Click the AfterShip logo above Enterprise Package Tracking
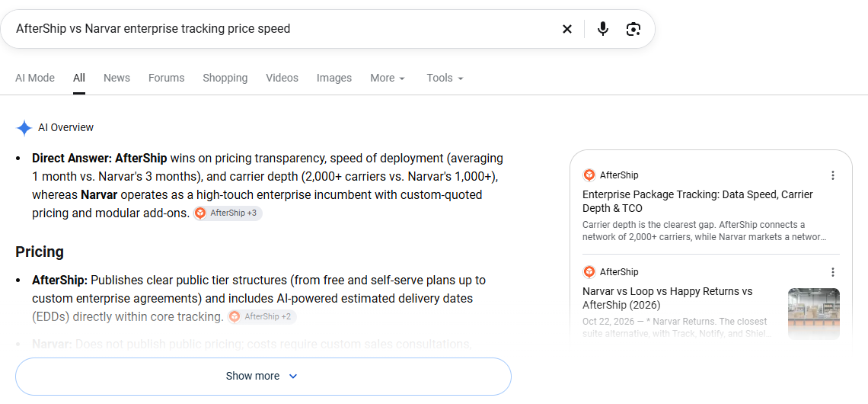Image resolution: width=868 pixels, height=404 pixels. click(x=589, y=175)
